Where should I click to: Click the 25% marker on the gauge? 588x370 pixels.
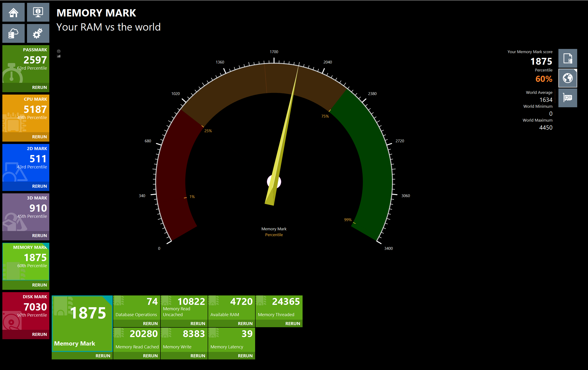tap(208, 131)
